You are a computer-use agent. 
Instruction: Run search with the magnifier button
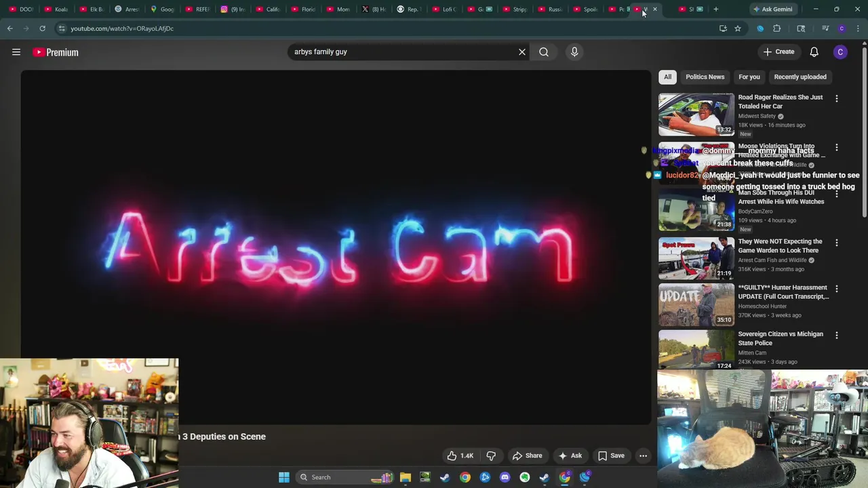[544, 52]
